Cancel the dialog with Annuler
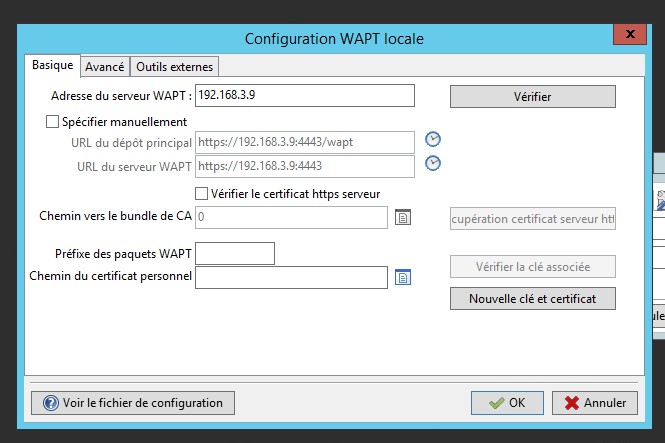 [595, 403]
